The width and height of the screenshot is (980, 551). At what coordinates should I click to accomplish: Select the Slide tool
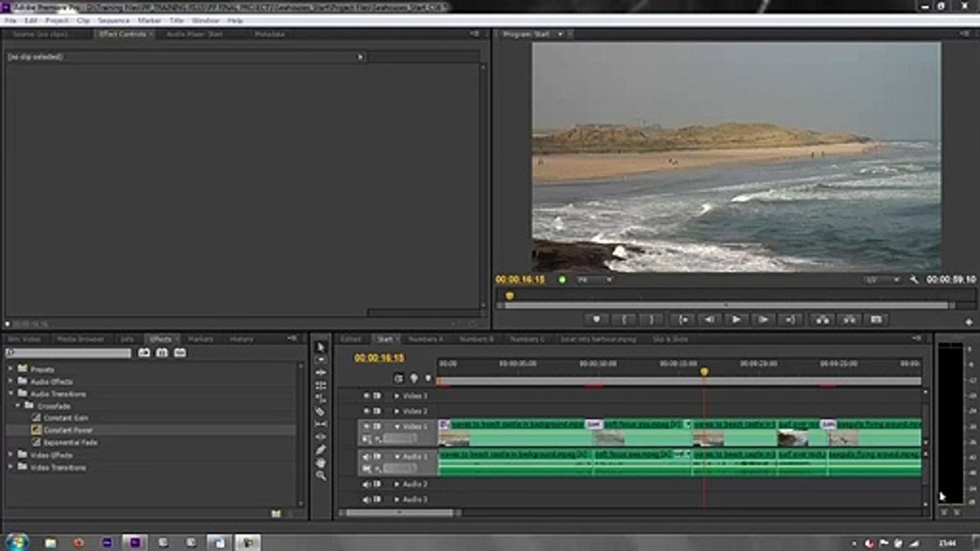(x=321, y=437)
